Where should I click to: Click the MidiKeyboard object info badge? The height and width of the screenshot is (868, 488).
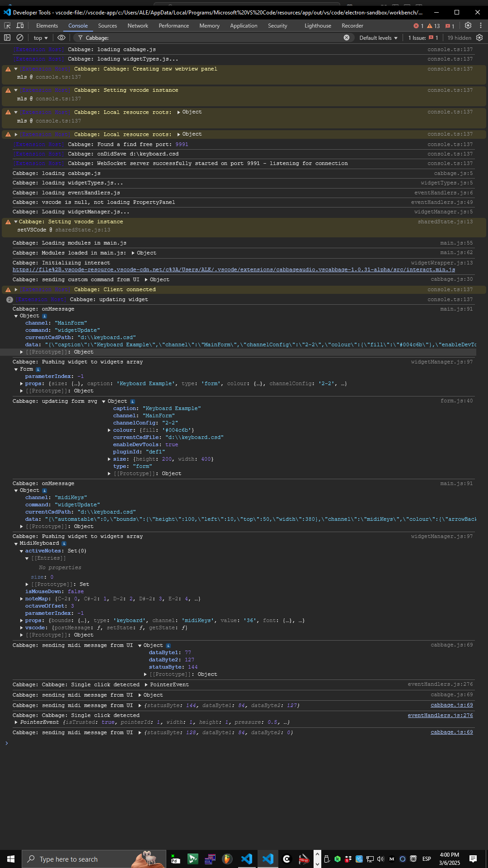point(64,543)
